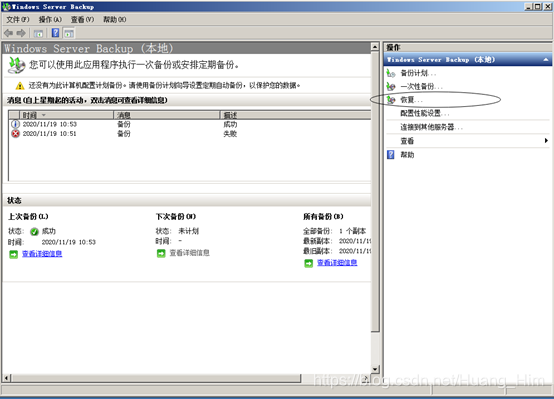This screenshot has height=399, width=554.
Task: Click the Windows Server Backup title bar icon
Action: tap(6, 6)
